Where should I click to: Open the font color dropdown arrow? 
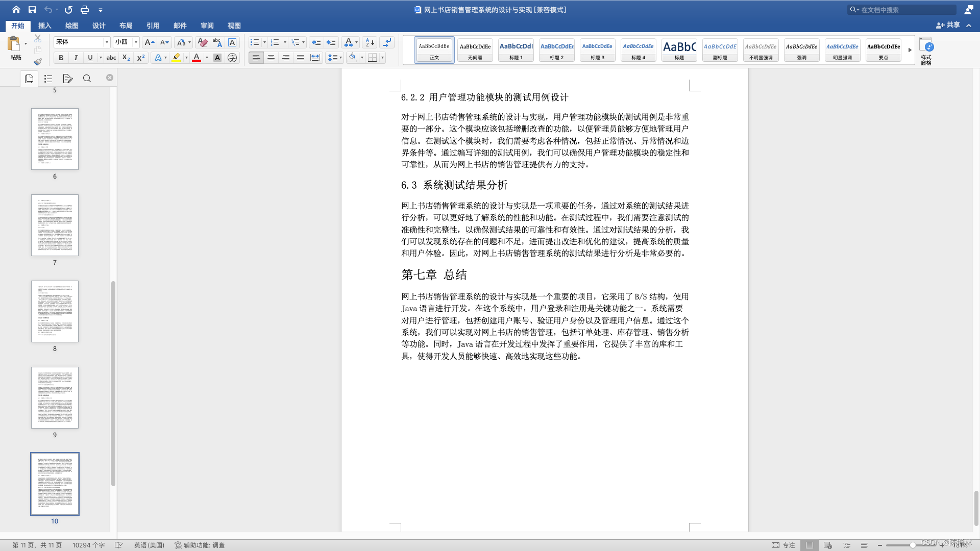click(x=206, y=58)
